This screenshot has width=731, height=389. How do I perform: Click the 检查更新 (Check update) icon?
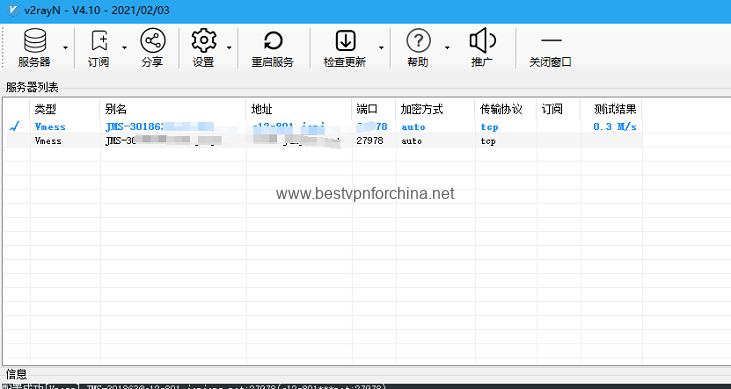(x=345, y=41)
